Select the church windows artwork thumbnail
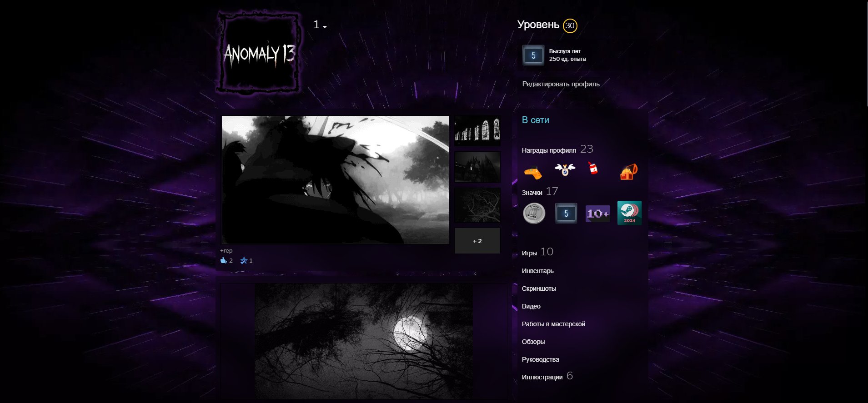The height and width of the screenshot is (403, 868). (x=477, y=130)
